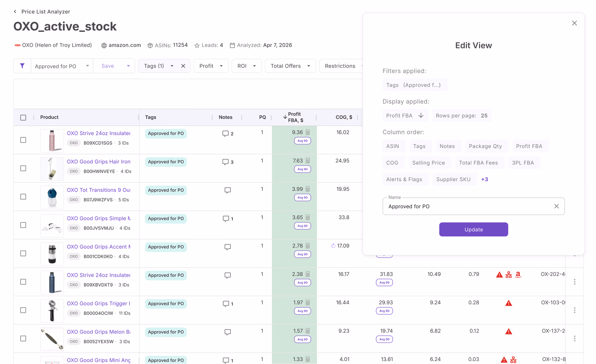
Task: Open the Approved for PO view dropdown
Action: 62,66
